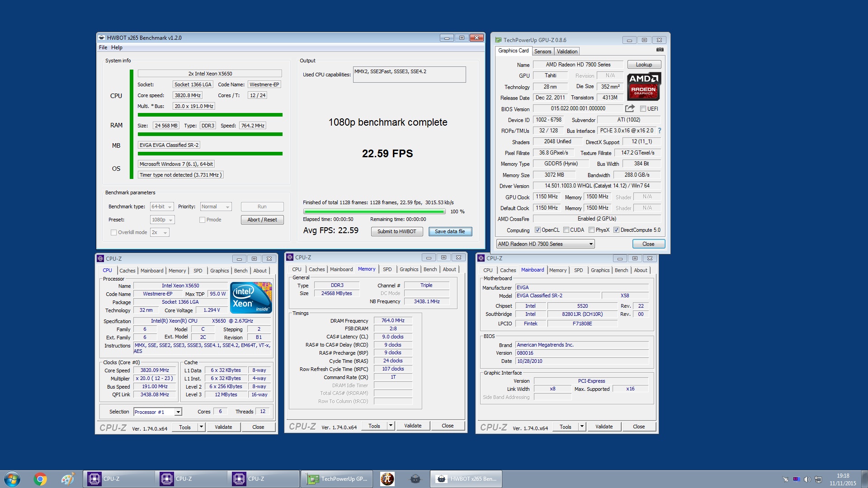Open the File menu in HWBOT x265
The height and width of the screenshot is (488, 868).
click(103, 47)
